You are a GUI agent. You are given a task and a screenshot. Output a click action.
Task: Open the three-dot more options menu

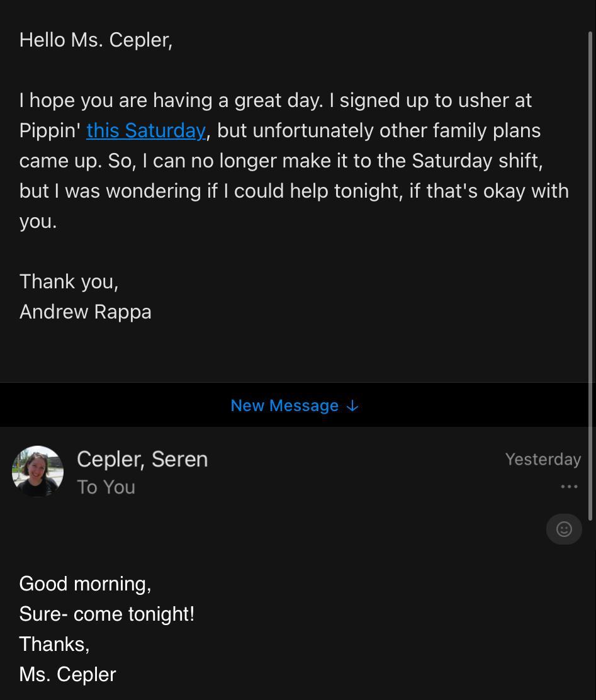coord(569,487)
